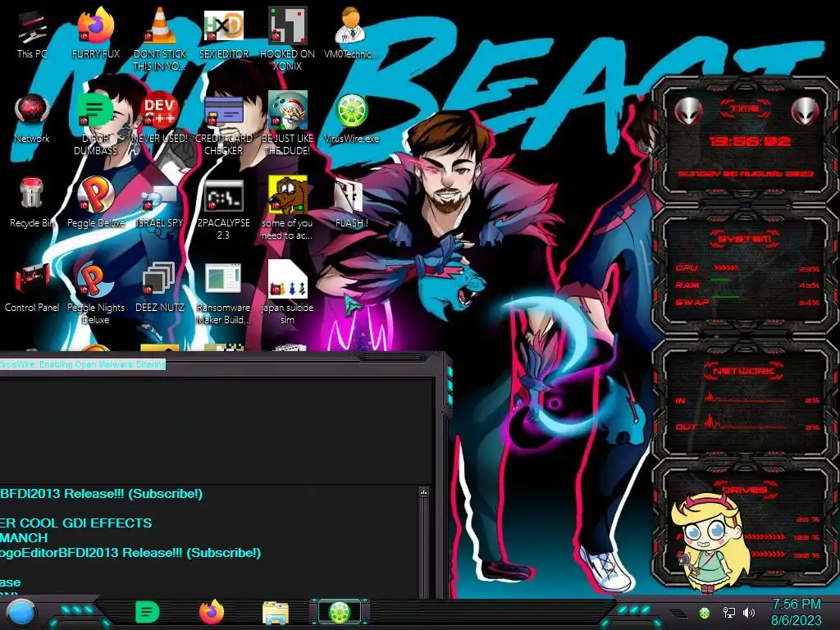
Task: Select the HOOKED ON XONIX icon
Action: 287,39
